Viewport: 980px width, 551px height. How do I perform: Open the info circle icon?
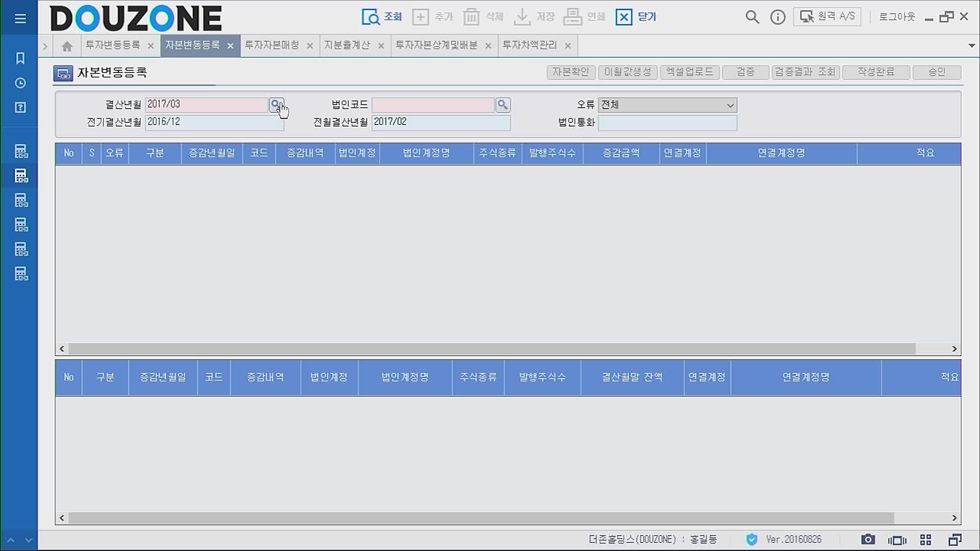pos(778,17)
